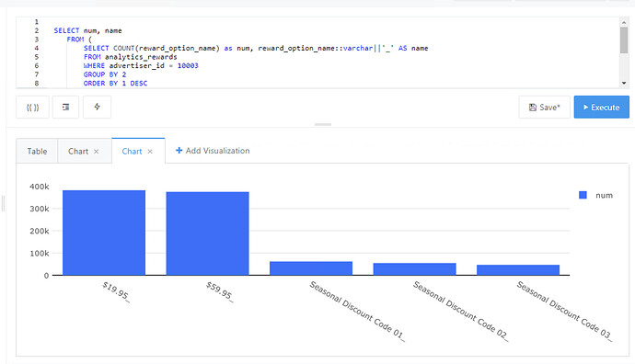Click the editor/results resize handle
The image size is (635, 364).
pyautogui.click(x=323, y=124)
